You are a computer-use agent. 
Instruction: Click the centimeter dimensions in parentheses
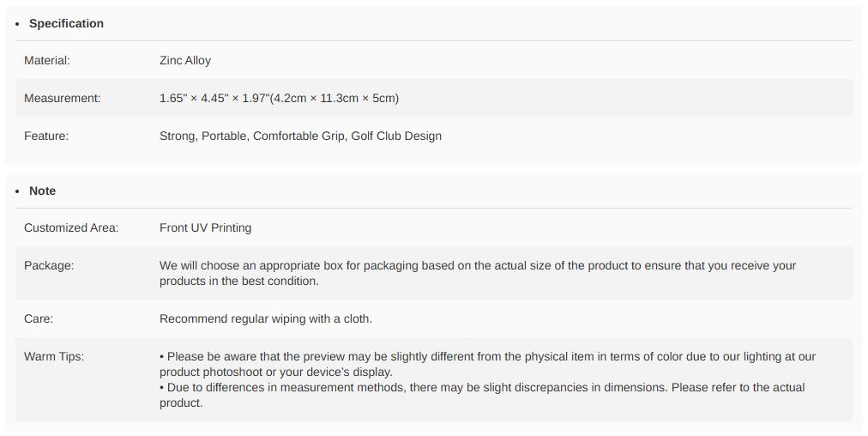(335, 99)
